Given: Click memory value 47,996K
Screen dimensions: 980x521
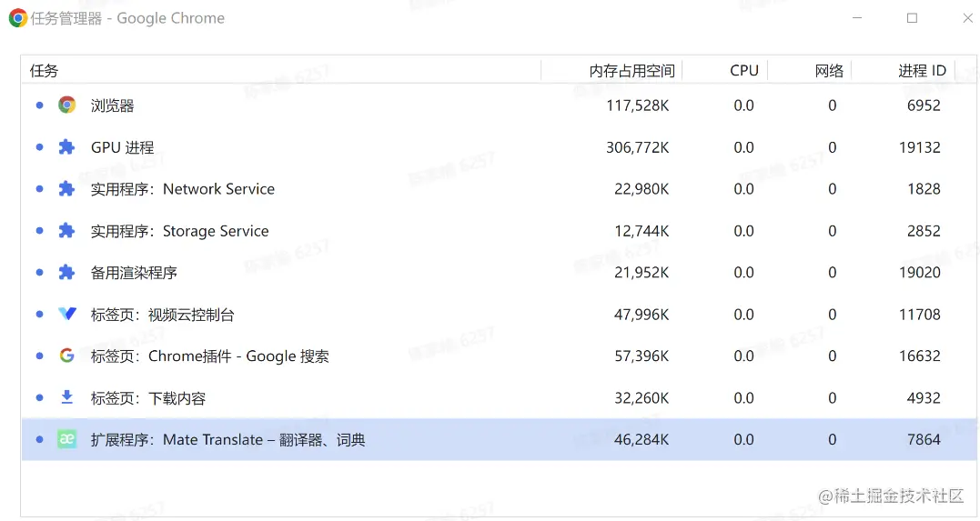Looking at the screenshot, I should click(642, 315).
